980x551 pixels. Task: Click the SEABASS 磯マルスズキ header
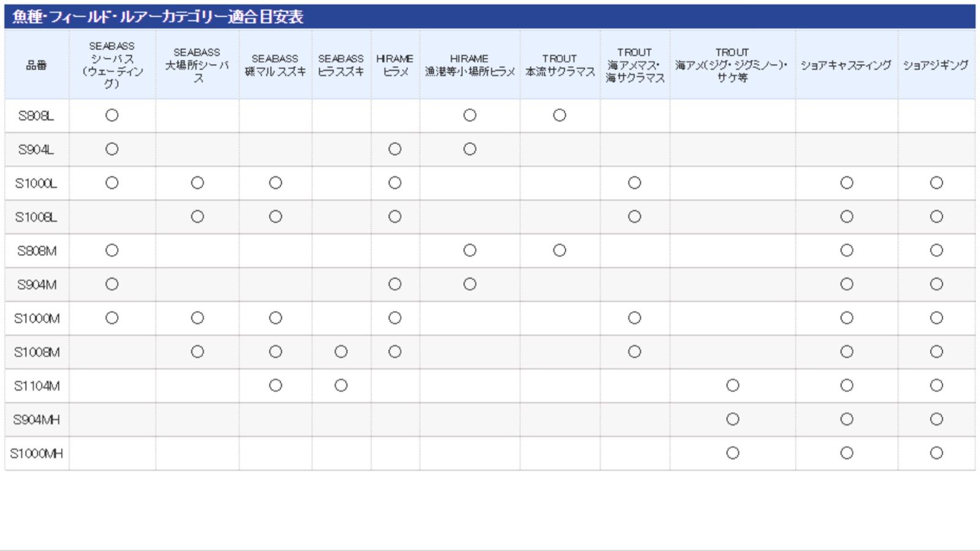pyautogui.click(x=275, y=65)
